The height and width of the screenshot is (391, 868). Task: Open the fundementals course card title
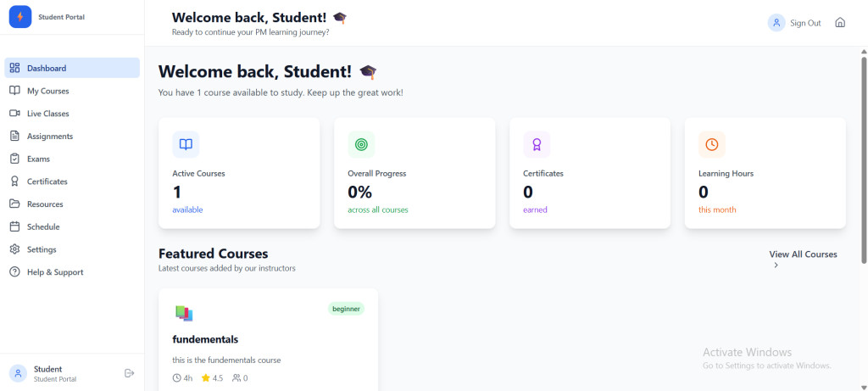click(x=205, y=340)
